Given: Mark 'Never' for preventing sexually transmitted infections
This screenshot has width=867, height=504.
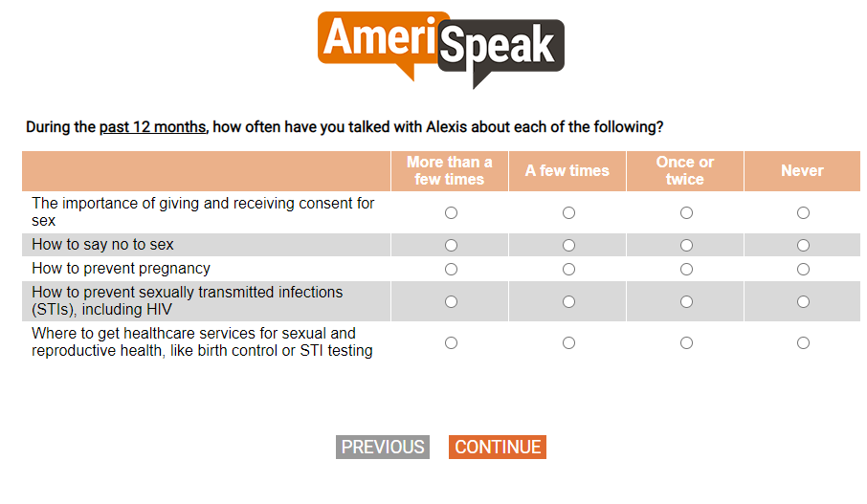Looking at the screenshot, I should point(804,302).
